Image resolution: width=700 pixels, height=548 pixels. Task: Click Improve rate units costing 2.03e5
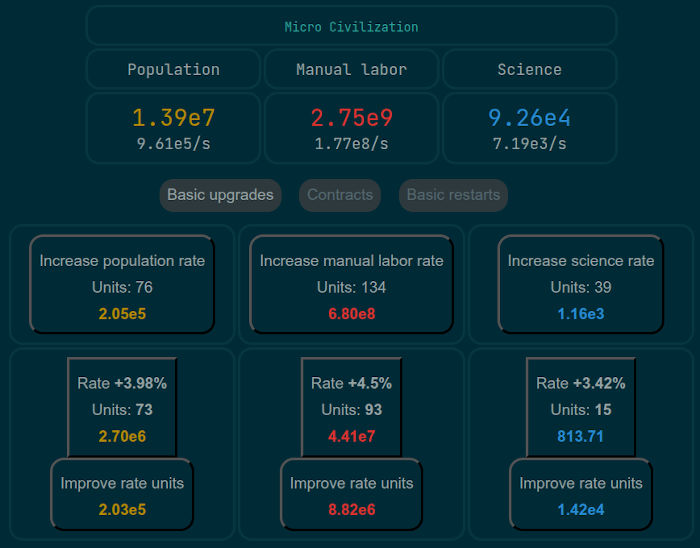(122, 494)
